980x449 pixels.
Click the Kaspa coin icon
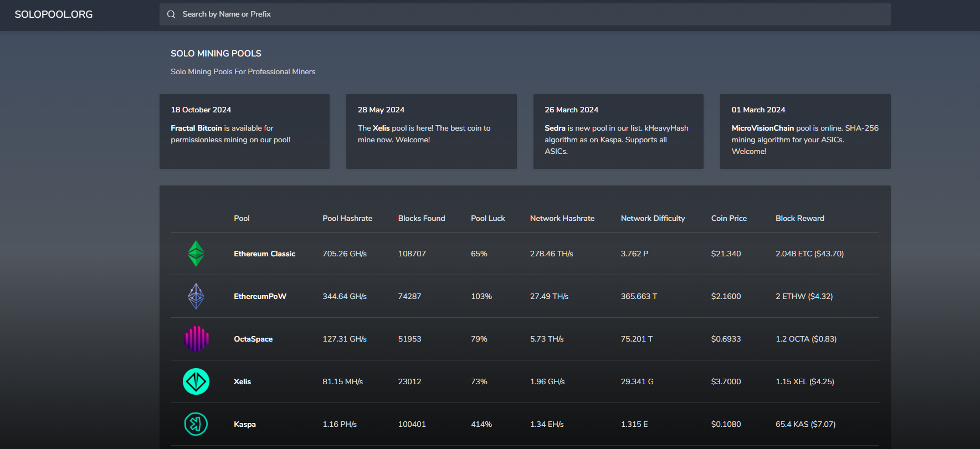196,424
